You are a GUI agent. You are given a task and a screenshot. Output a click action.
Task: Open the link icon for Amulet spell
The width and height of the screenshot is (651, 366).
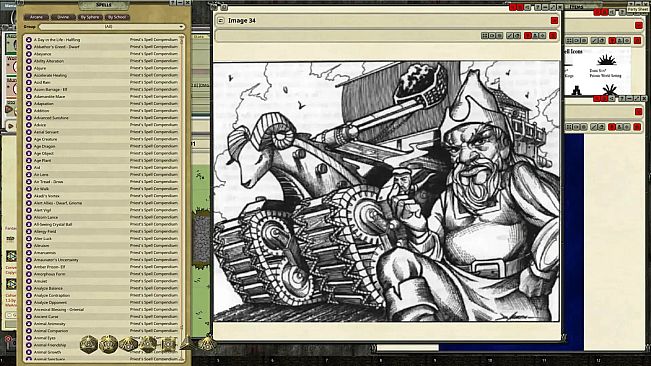[x=29, y=281]
